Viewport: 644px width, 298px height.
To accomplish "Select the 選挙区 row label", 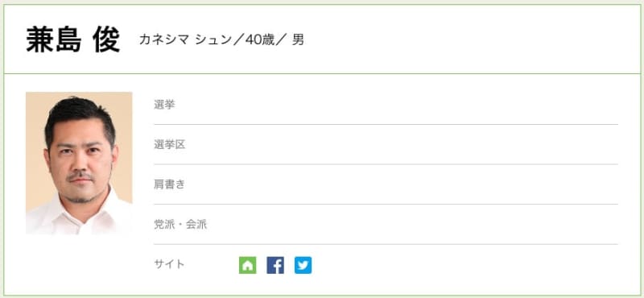I will coord(170,145).
